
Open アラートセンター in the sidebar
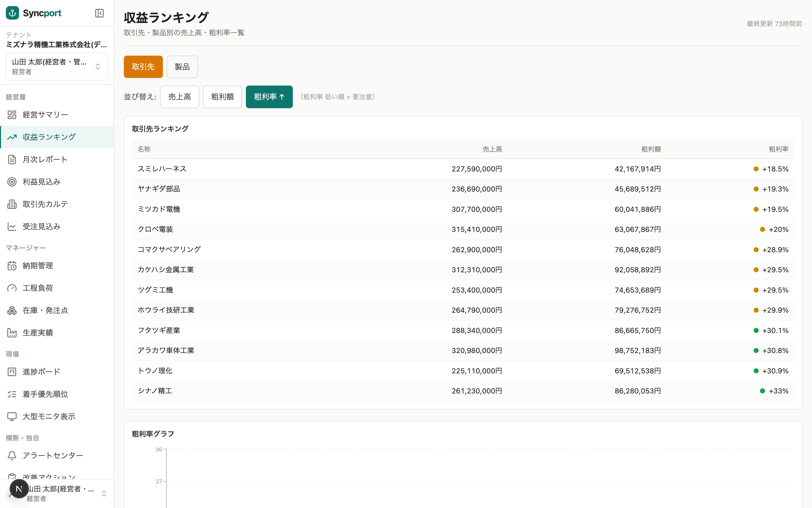pos(57,456)
